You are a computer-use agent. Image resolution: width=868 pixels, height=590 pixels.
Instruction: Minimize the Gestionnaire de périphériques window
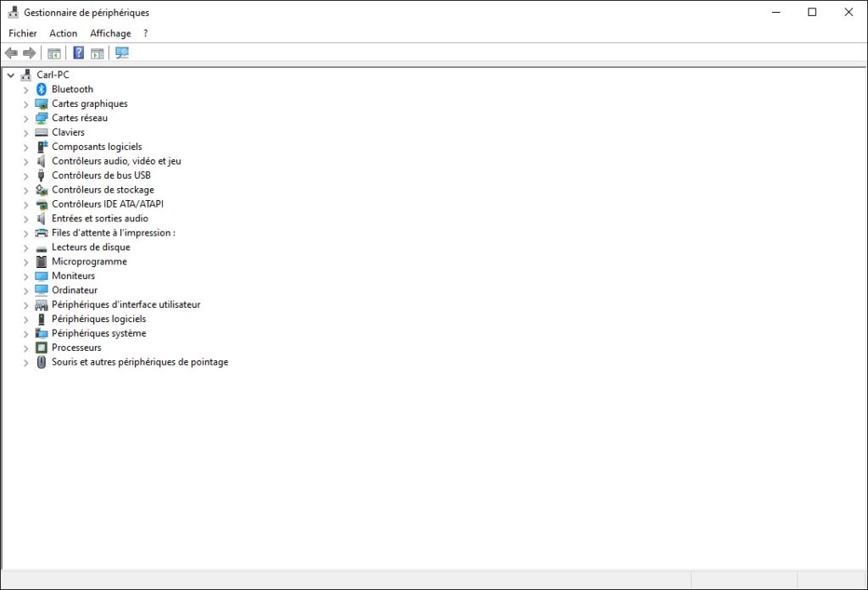(776, 12)
